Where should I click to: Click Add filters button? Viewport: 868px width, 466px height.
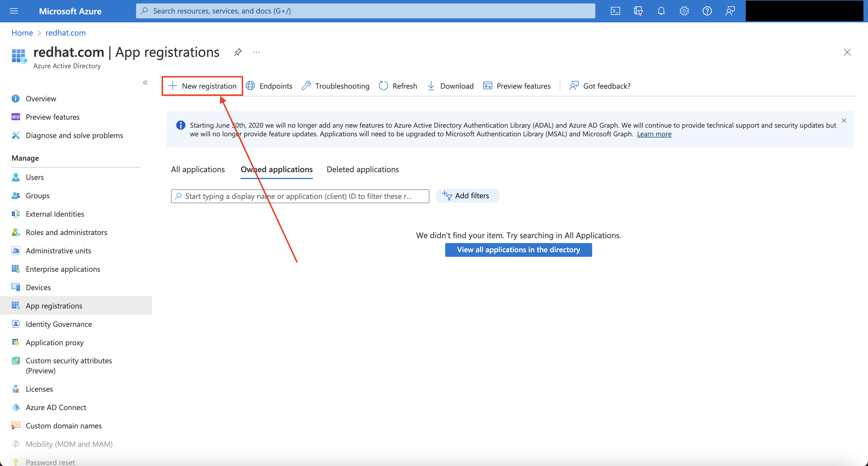(x=467, y=195)
